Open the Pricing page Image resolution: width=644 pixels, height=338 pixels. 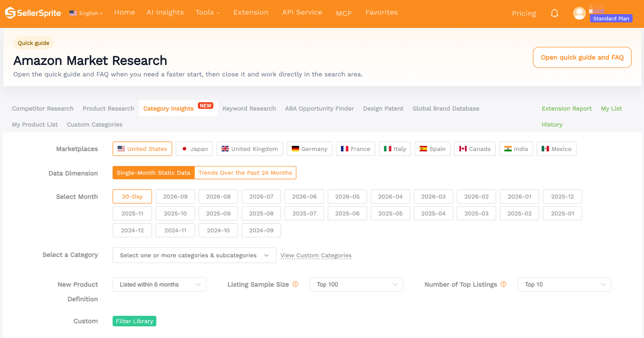point(524,14)
